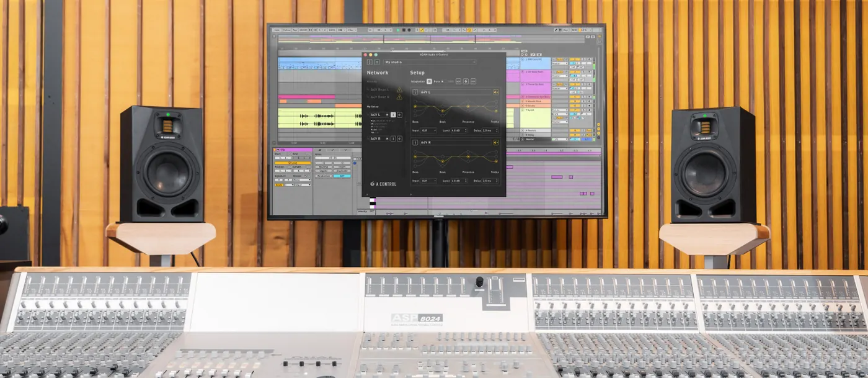Click the Reverse button in Notes panel
This screenshot has height=378, width=868.
(x=324, y=167)
